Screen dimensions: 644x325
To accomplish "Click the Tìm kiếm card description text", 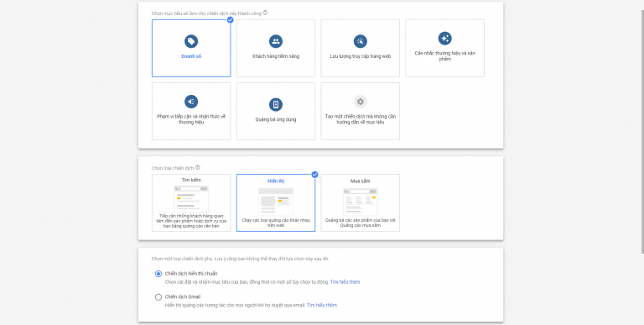I will [x=191, y=221].
